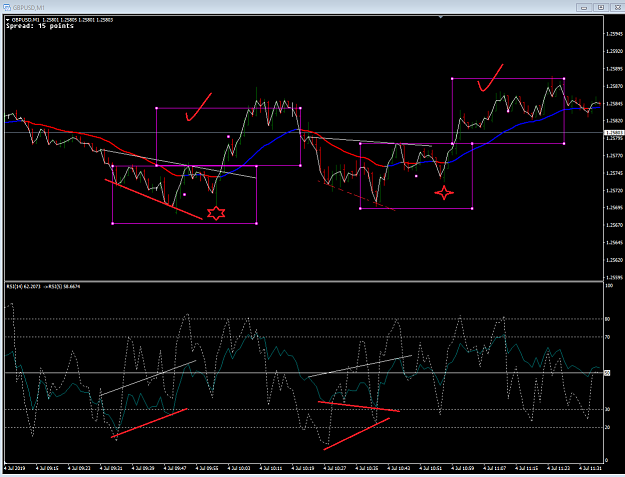The image size is (625, 477).
Task: Click the boxed RSI level 50 label
Action: (607, 373)
